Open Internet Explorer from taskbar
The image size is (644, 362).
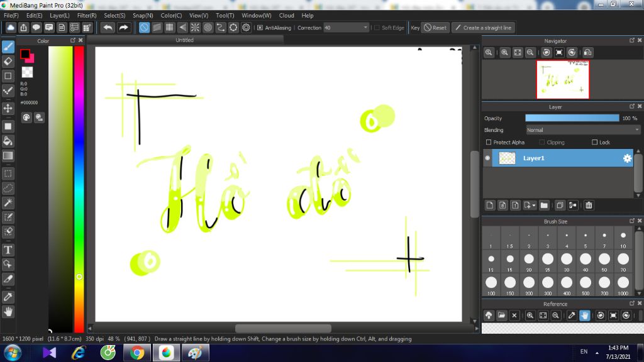(79, 353)
